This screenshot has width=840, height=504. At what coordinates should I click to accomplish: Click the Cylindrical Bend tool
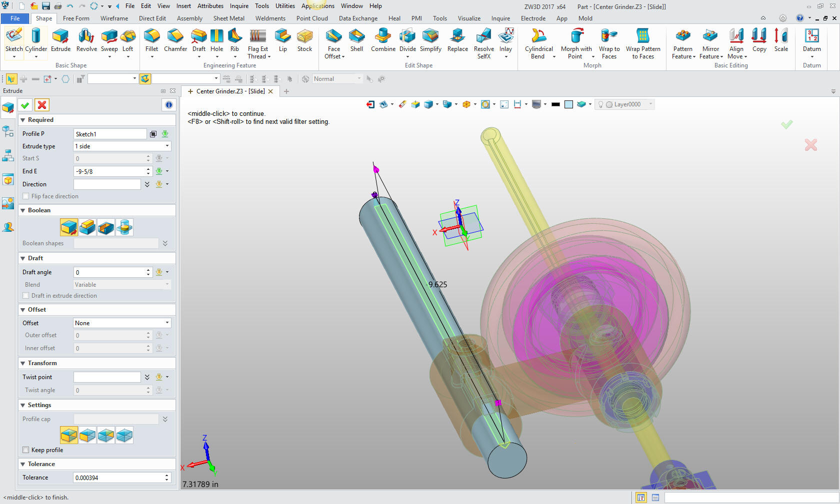point(538,43)
